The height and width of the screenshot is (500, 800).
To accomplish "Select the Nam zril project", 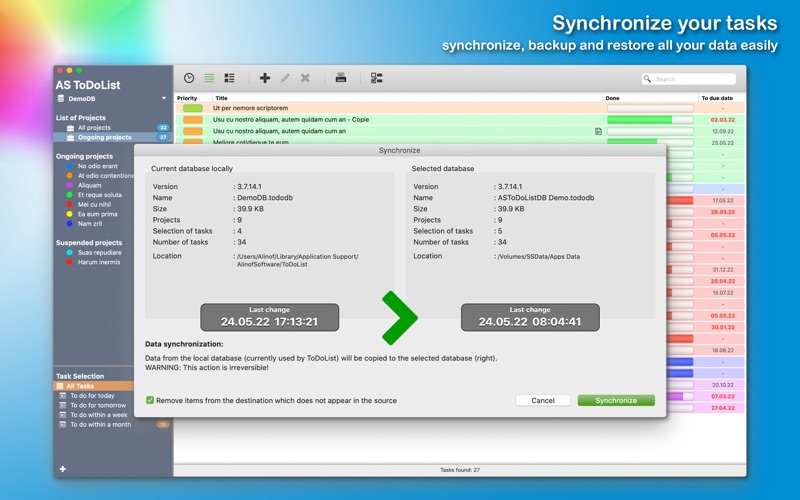I will 90,224.
